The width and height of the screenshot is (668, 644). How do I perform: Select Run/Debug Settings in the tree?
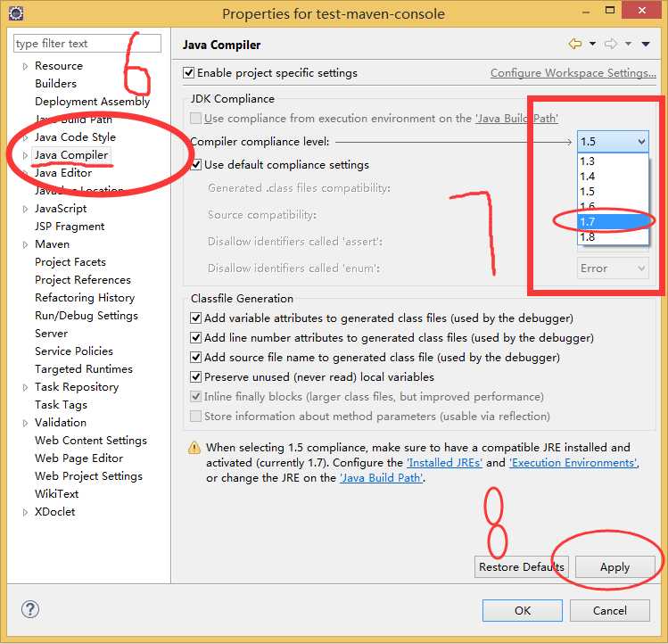pyautogui.click(x=87, y=316)
